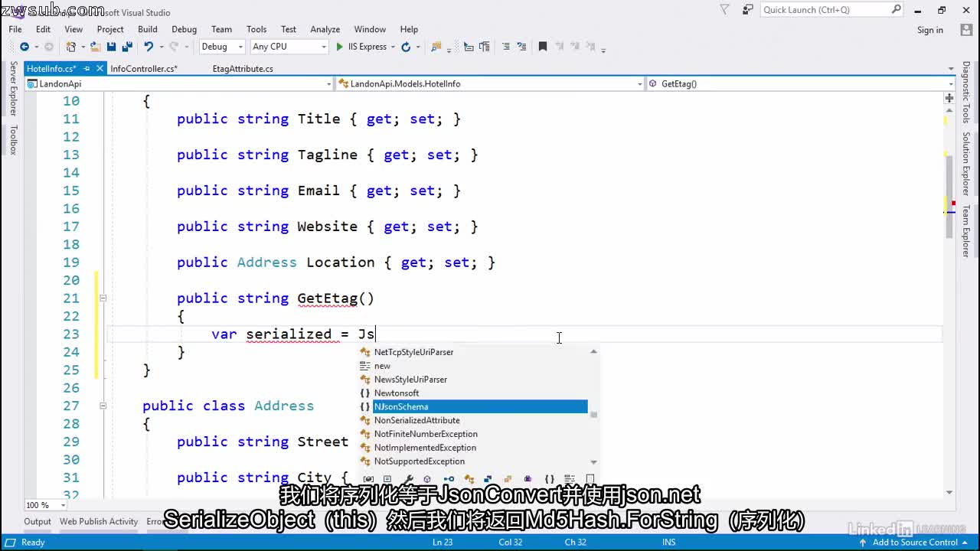Open the Diagnostic Tools side tab

click(966, 93)
